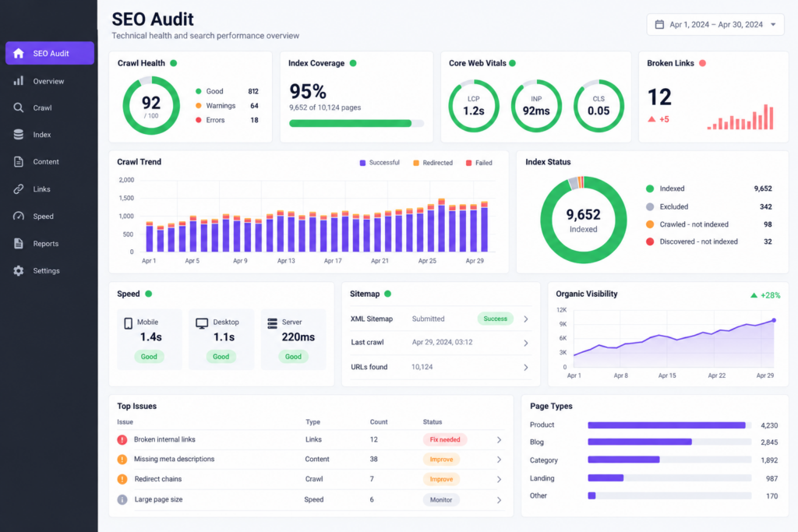Click the Fix needed status badge

tap(445, 439)
